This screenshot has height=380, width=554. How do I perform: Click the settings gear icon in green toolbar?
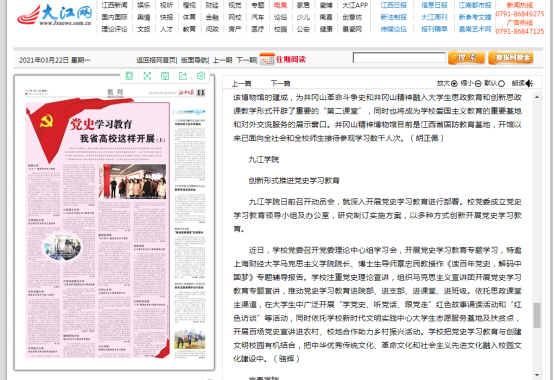pos(201,76)
